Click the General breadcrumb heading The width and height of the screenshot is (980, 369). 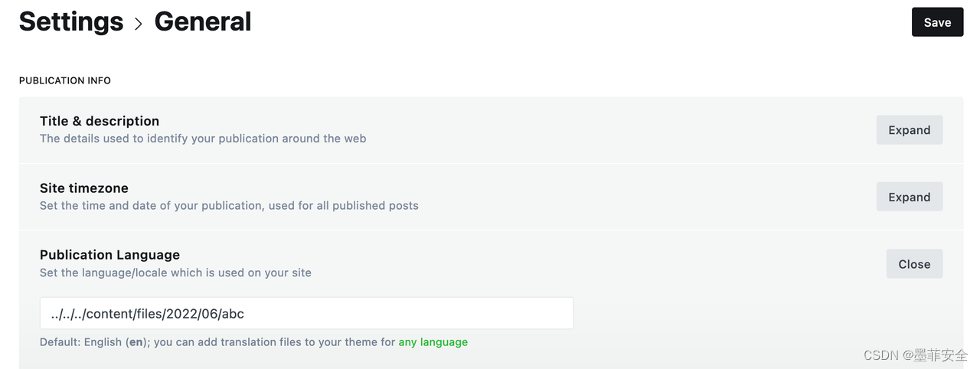(x=203, y=21)
